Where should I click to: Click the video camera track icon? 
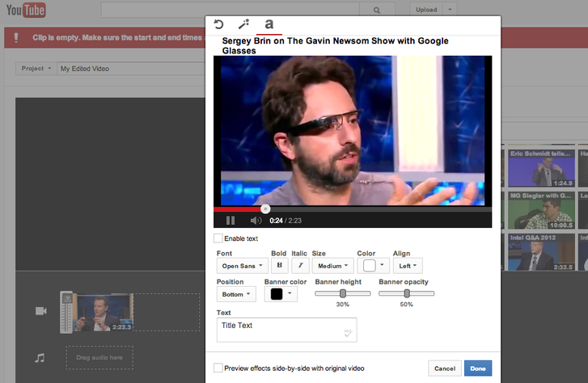coord(40,311)
